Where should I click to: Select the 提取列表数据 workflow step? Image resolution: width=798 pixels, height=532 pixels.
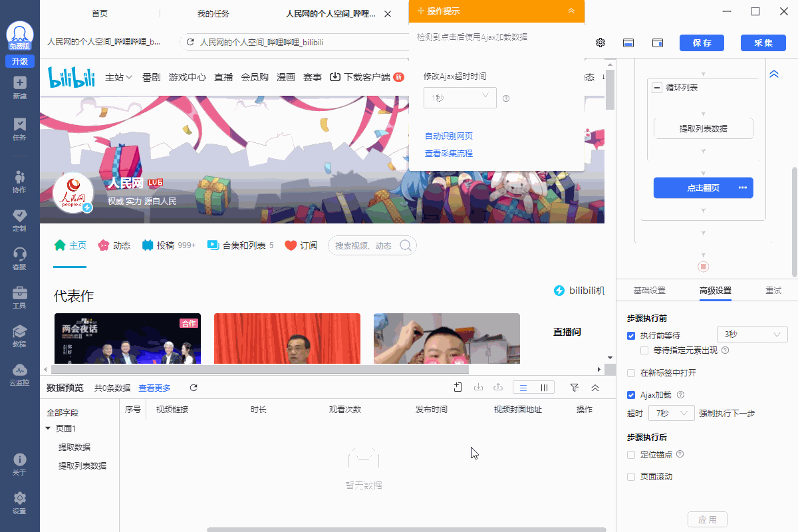click(x=704, y=129)
